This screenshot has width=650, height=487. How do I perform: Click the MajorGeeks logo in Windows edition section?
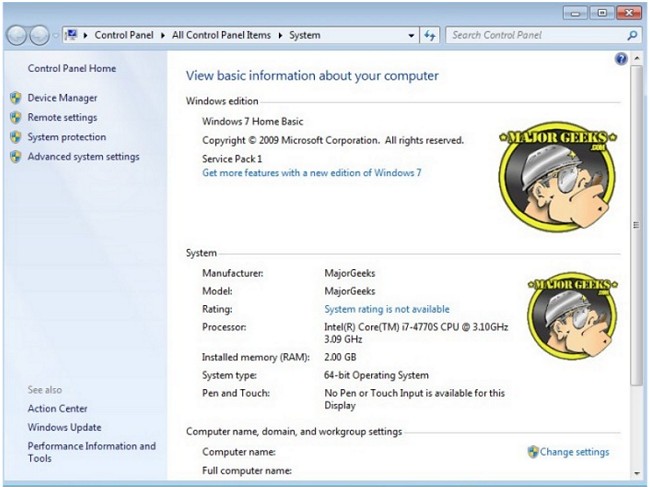558,176
